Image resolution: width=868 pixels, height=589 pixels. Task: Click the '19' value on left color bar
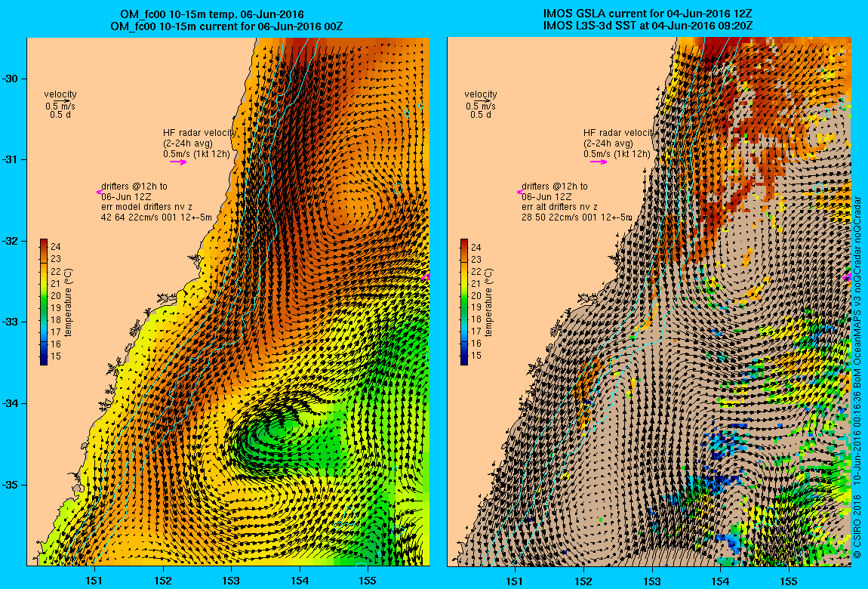pos(56,308)
